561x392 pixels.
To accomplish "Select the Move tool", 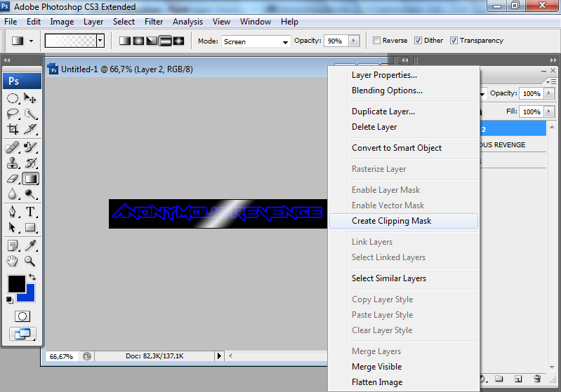I will coord(30,98).
